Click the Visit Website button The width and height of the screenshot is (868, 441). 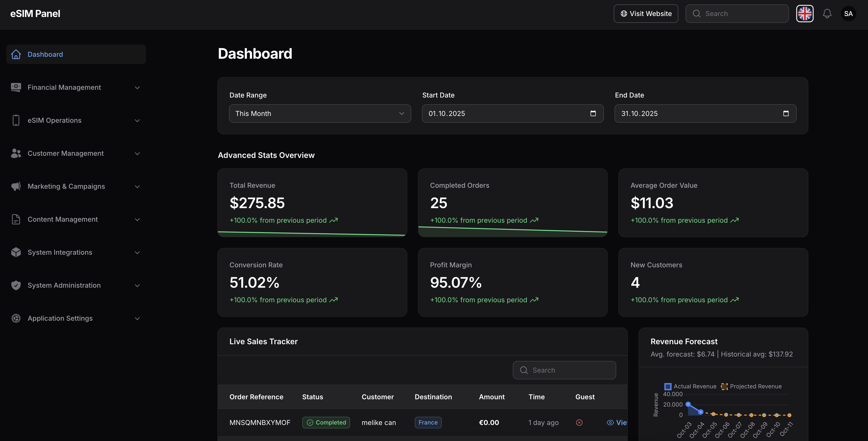646,14
